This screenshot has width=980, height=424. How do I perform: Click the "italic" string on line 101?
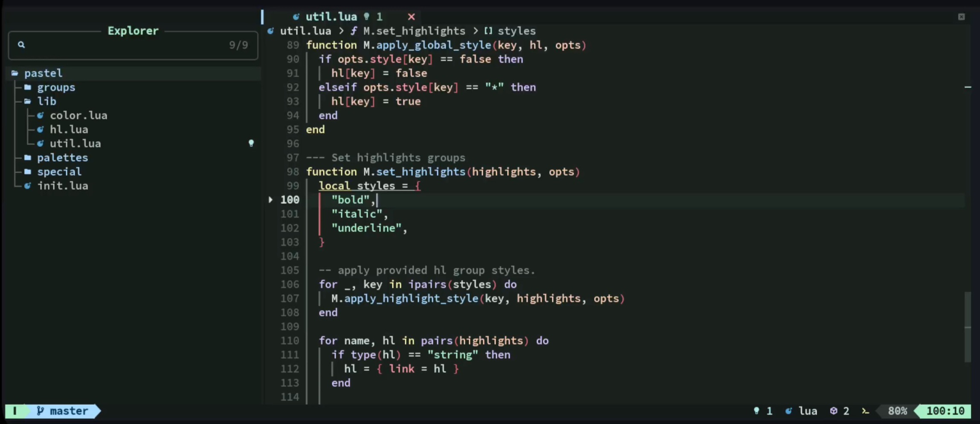pos(357,214)
